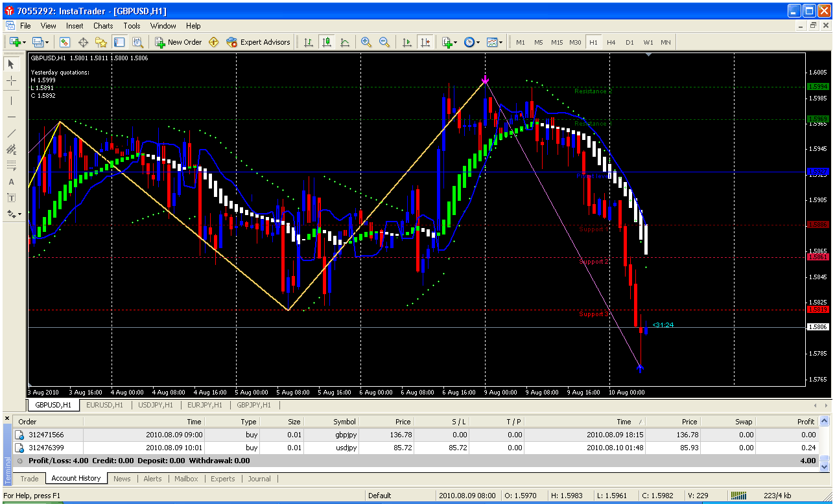This screenshot has height=504, width=835.
Task: Click the Expert Advisors button
Action: [258, 42]
